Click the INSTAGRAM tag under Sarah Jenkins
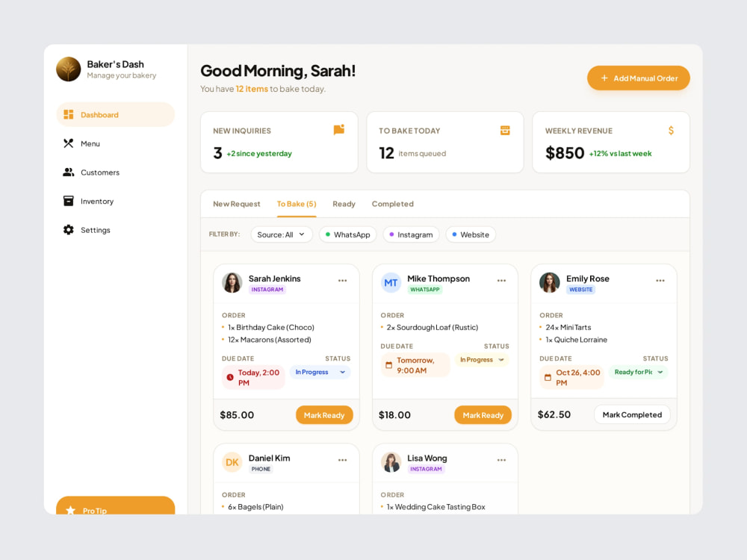The width and height of the screenshot is (747, 560). click(267, 290)
